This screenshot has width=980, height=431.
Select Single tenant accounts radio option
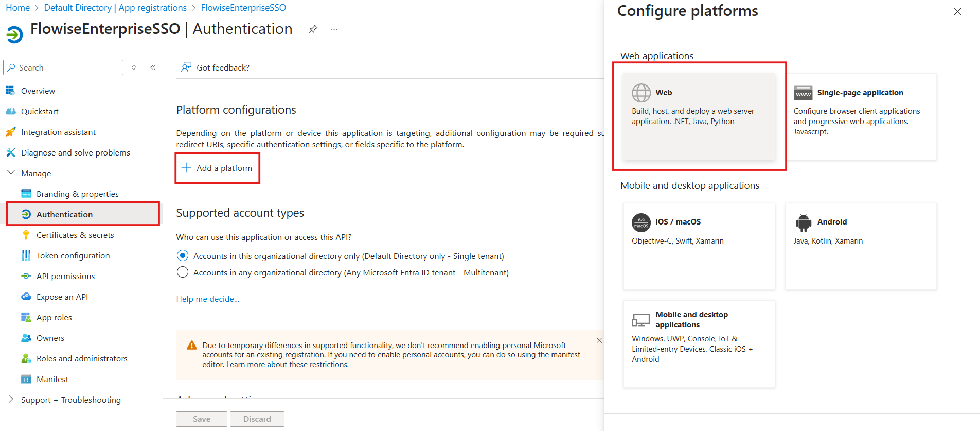click(183, 256)
